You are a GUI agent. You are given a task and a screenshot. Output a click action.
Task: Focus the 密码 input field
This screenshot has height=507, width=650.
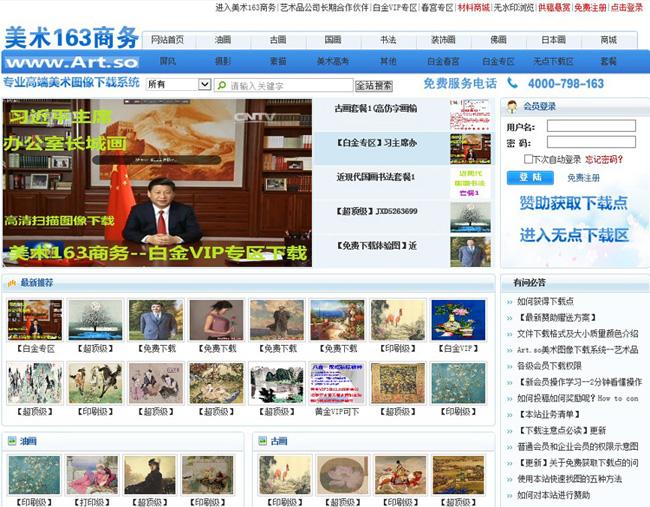coord(591,142)
